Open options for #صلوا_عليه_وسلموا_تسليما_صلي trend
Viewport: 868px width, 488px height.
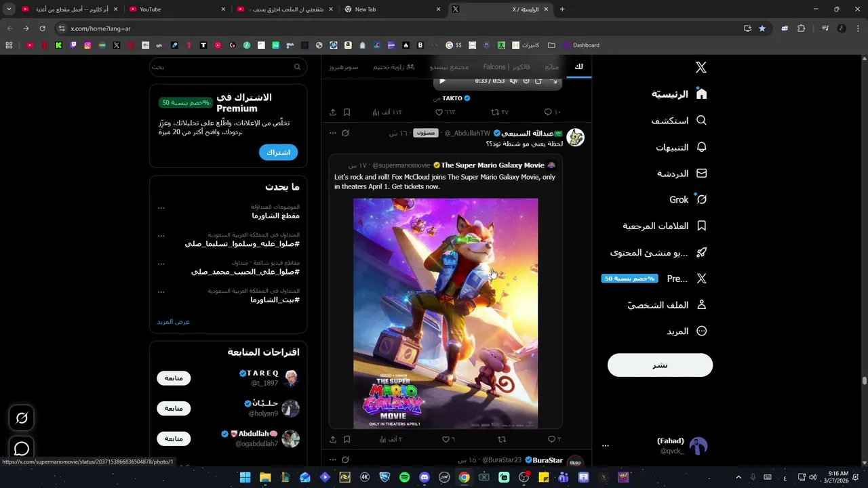[161, 236]
